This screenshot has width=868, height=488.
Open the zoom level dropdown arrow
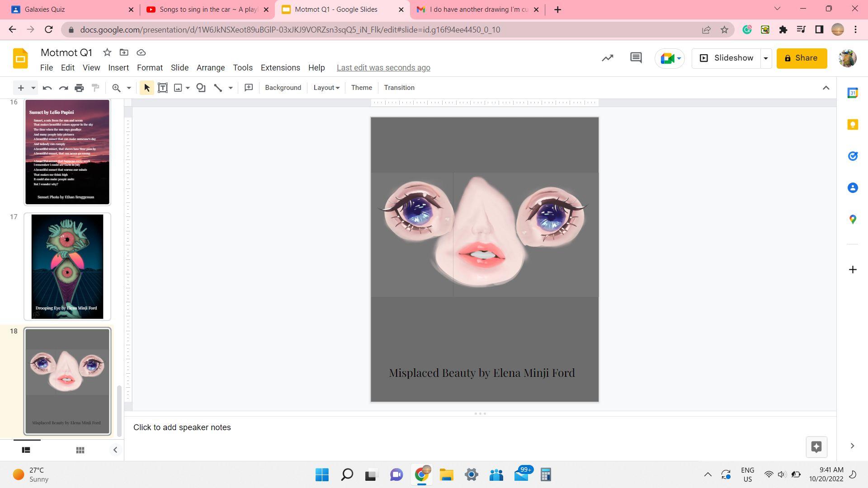[129, 88]
